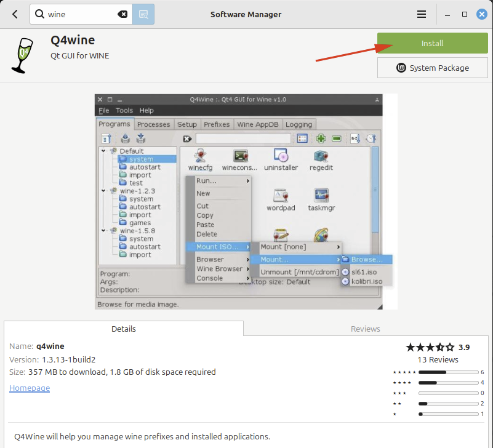Click the Q4wine application icon
Image resolution: width=493 pixels, height=448 pixels.
pos(22,55)
